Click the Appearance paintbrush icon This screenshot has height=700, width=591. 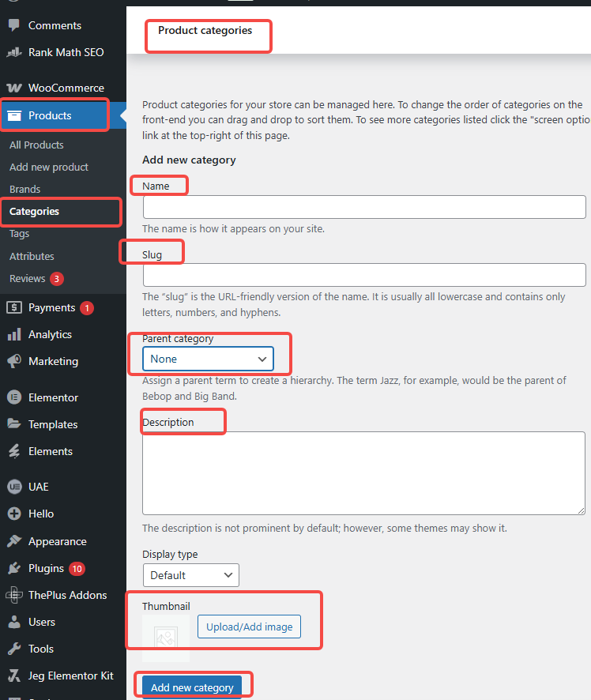coord(14,541)
